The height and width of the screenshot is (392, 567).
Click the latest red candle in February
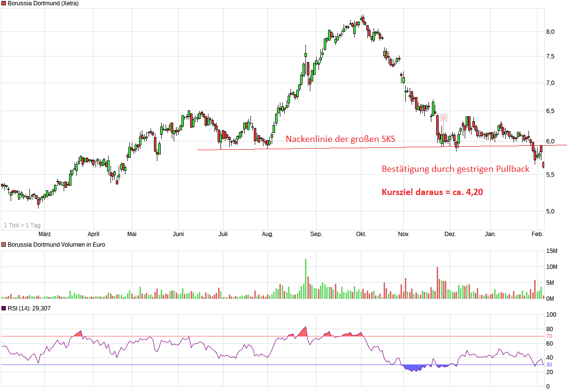[x=543, y=165]
